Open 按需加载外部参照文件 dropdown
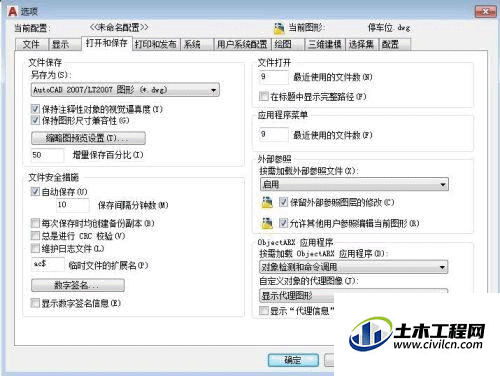Image resolution: width=500 pixels, height=376 pixels. point(354,184)
